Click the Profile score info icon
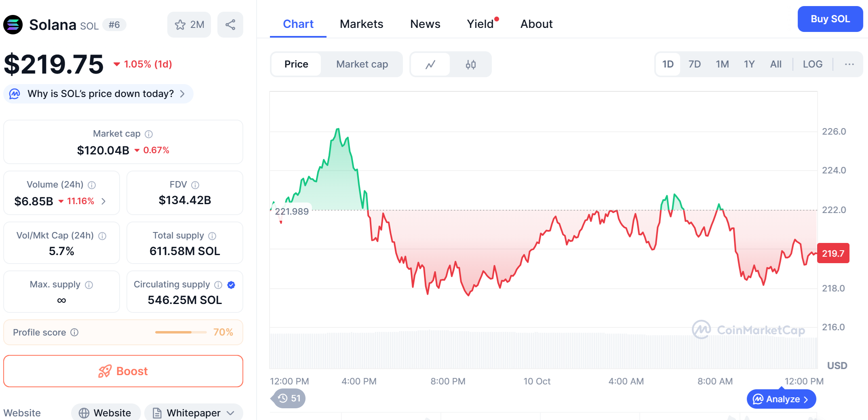868x420 pixels. pyautogui.click(x=74, y=332)
